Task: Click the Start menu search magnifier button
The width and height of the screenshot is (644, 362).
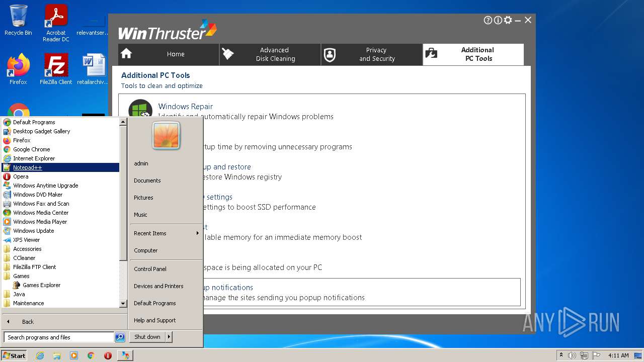Action: pyautogui.click(x=120, y=337)
